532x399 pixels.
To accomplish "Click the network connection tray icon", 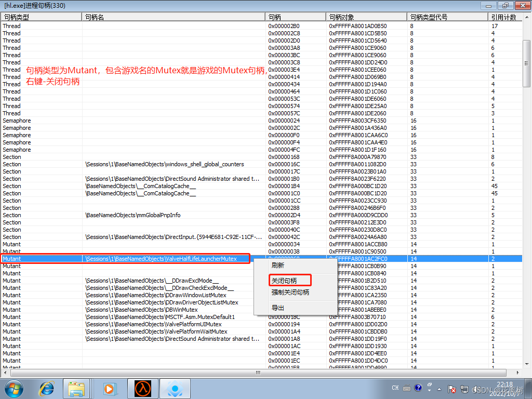I will click(464, 389).
